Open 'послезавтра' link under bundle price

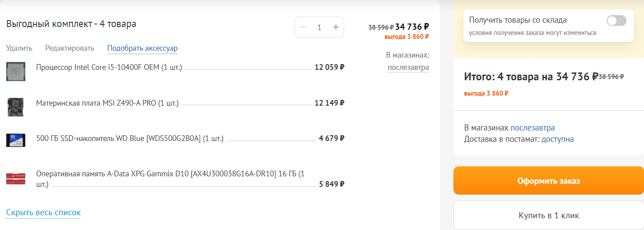coord(408,67)
